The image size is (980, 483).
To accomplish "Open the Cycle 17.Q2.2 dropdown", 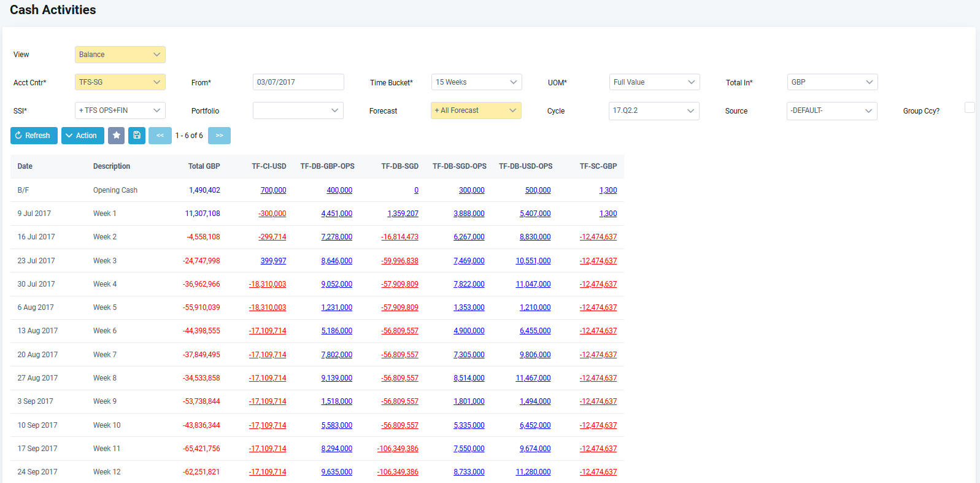I will (x=654, y=110).
